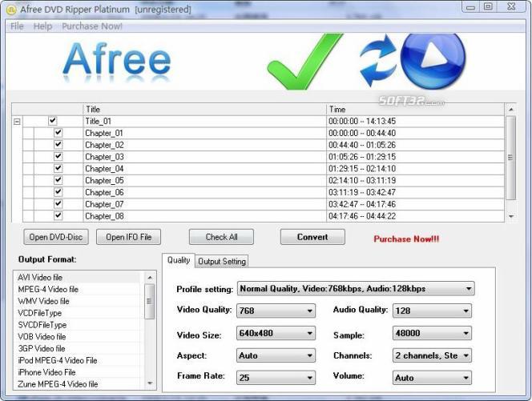This screenshot has height=401, width=532.
Task: Open the Purchase Now! menu
Action: click(x=92, y=26)
